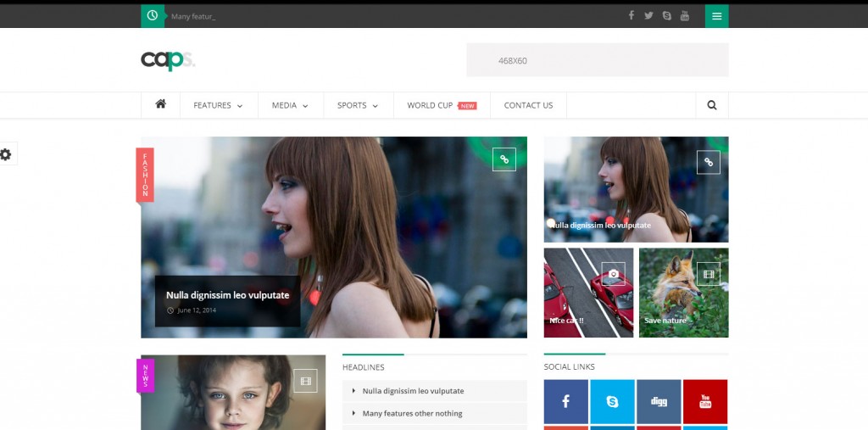Image resolution: width=868 pixels, height=430 pixels.
Task: Expand the Media menu dropdown
Action: 290,105
